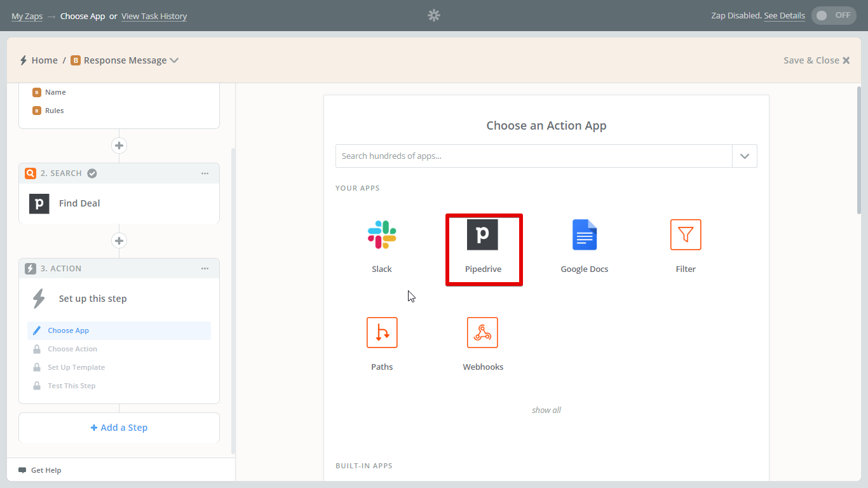Click the lock icon next to Test This Step
This screenshot has height=488, width=868.
(37, 386)
